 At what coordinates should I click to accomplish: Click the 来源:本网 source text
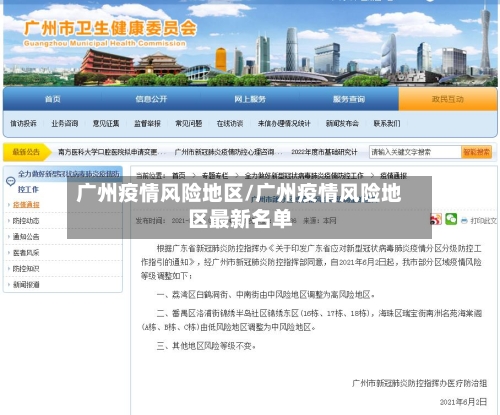coord(320,220)
